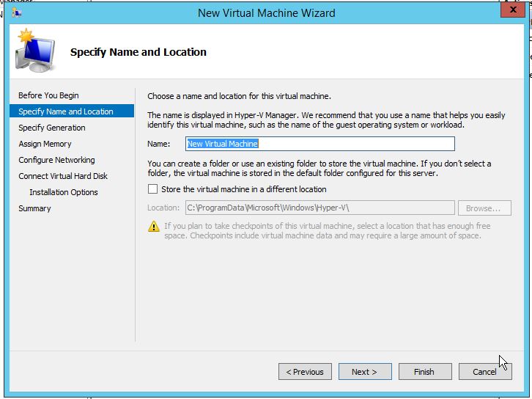Cancel the wizard
532x399 pixels.
tap(485, 371)
